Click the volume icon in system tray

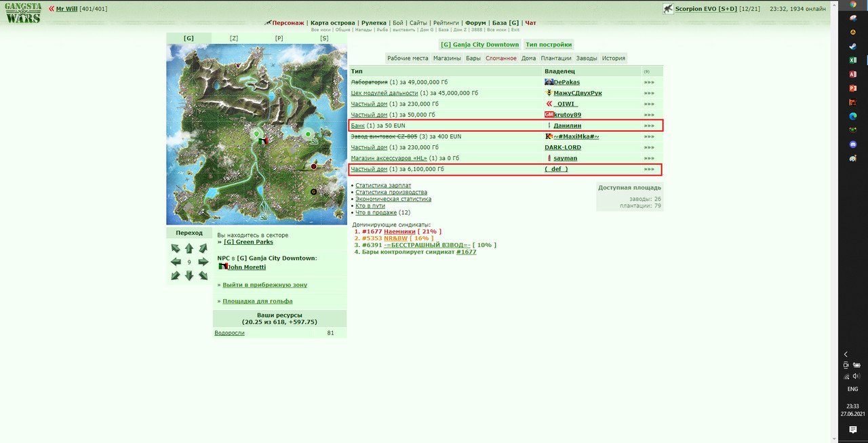coord(856,376)
